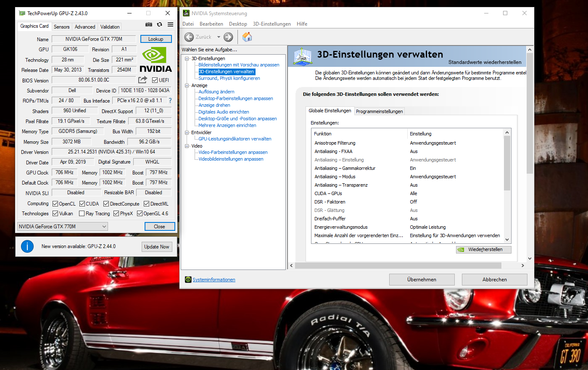The height and width of the screenshot is (370, 588).
Task: Click the forward arrow navigation icon
Action: [228, 37]
